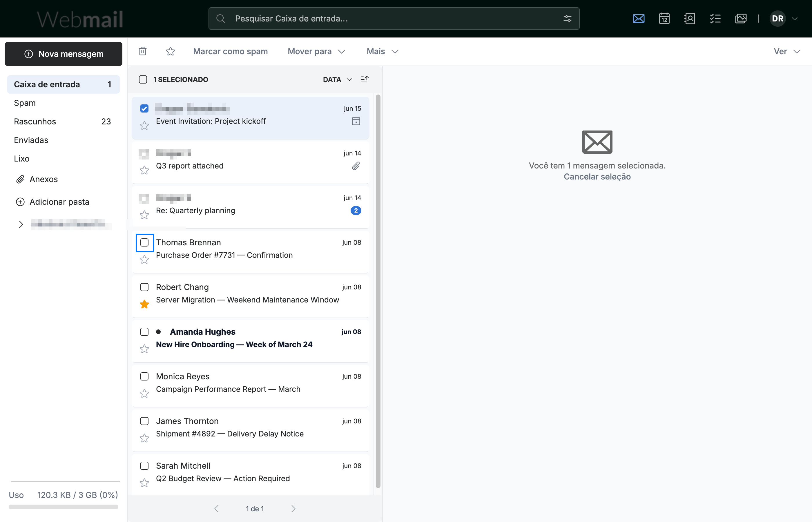Compose with Nova mensagem button
The height and width of the screenshot is (522, 812).
pyautogui.click(x=64, y=54)
